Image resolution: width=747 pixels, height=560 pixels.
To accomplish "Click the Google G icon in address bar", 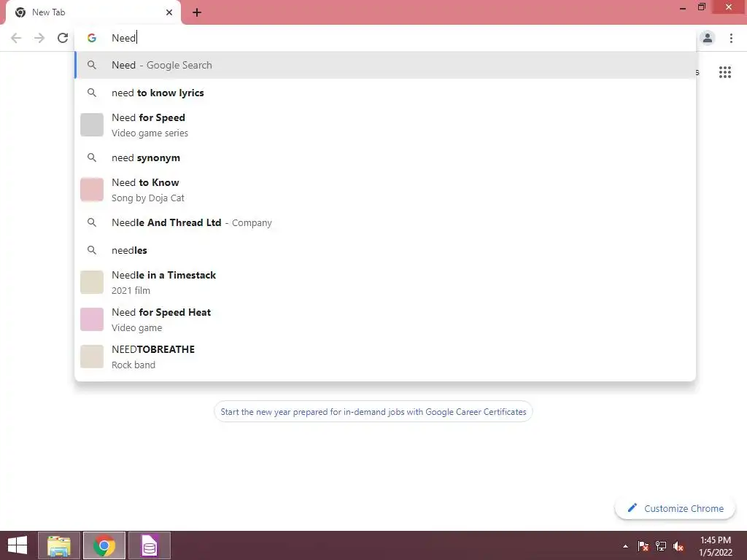I will tap(91, 38).
